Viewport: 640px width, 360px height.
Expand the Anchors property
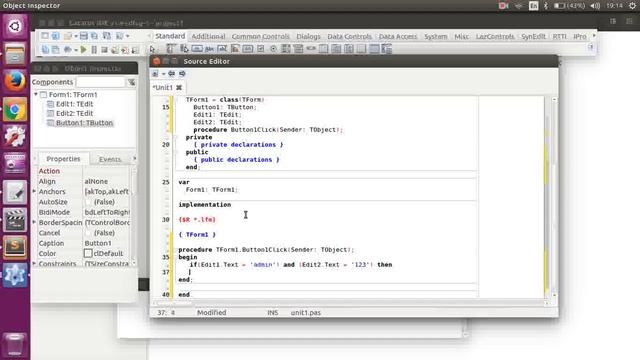tap(35, 191)
